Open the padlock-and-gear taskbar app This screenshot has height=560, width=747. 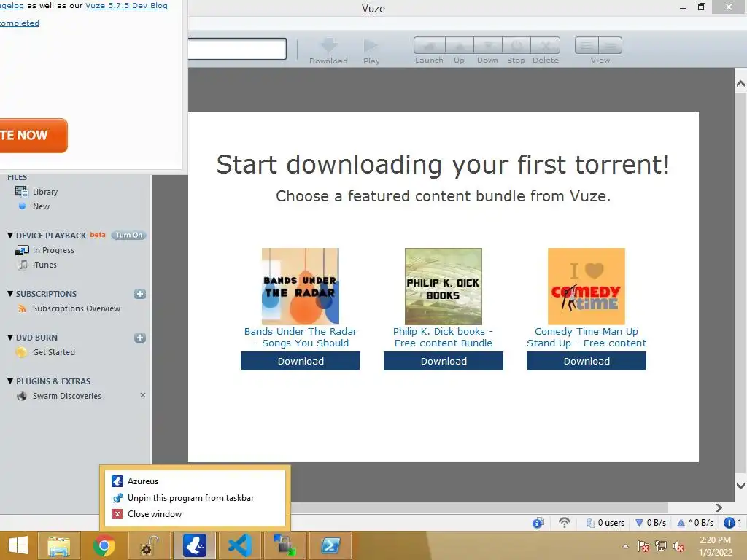tap(149, 545)
